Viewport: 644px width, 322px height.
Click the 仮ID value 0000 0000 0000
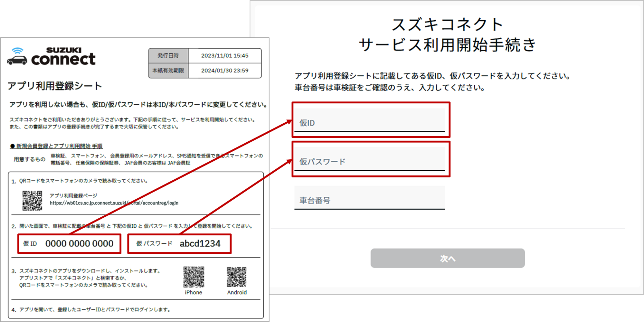point(80,244)
